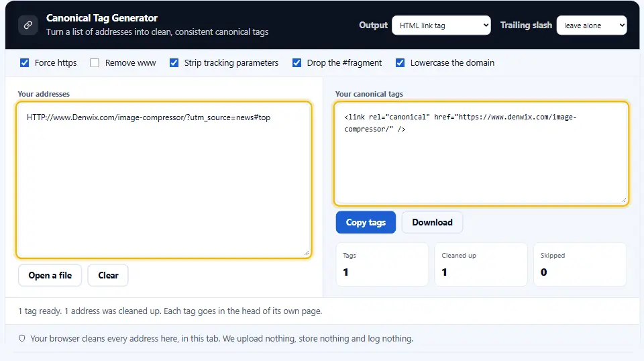Click the shield privacy icon
644x361 pixels.
21,338
